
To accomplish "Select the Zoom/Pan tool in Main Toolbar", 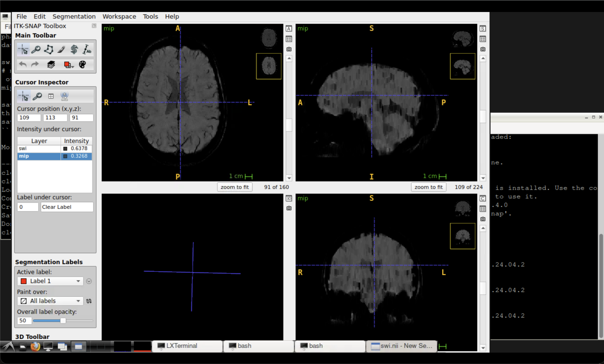I will 36,50.
